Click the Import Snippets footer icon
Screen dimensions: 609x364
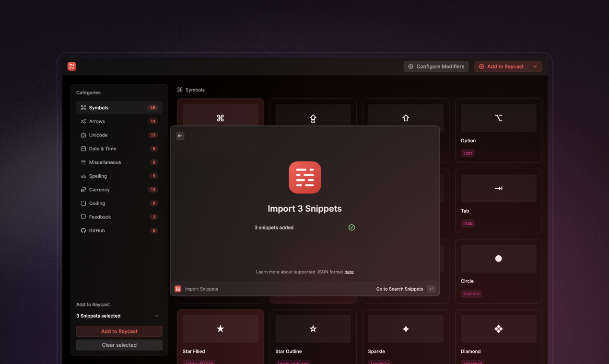tap(178, 289)
